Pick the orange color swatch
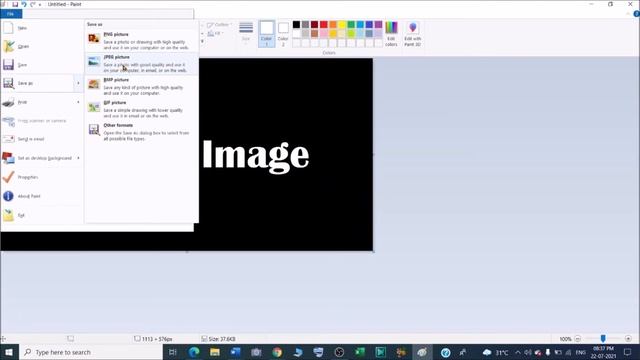The height and width of the screenshot is (360, 640). tap(333, 24)
